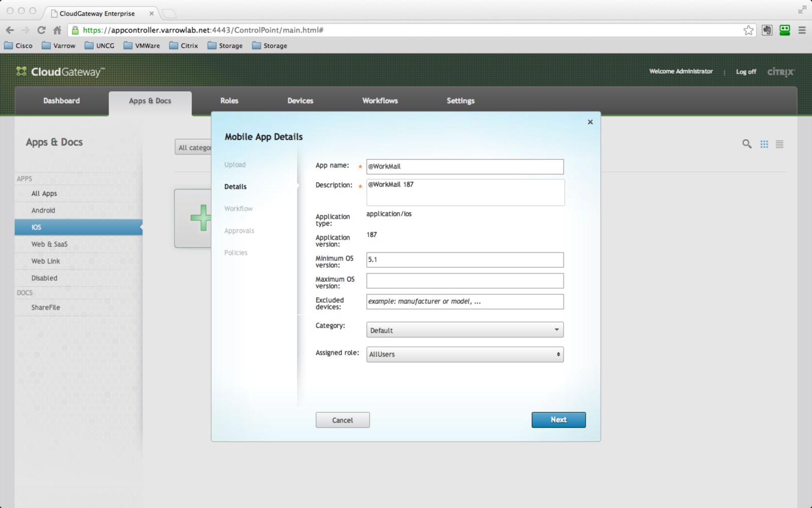812x508 pixels.
Task: Switch to list view icon
Action: [780, 144]
